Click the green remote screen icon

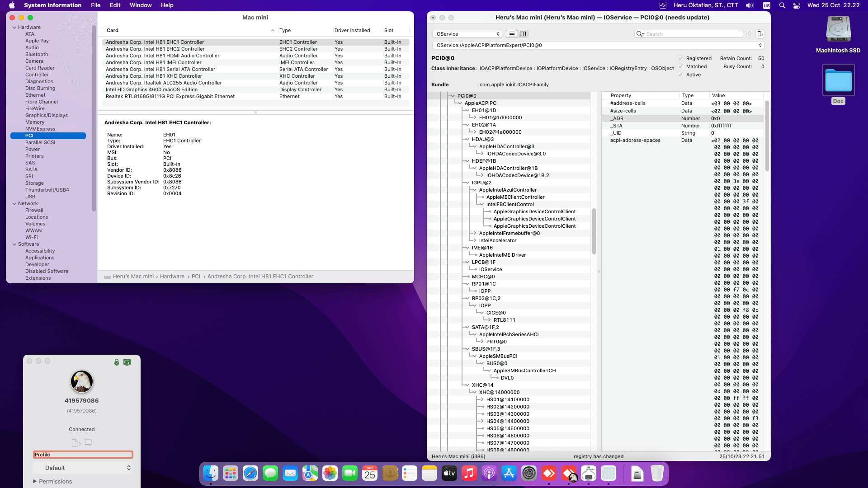127,362
